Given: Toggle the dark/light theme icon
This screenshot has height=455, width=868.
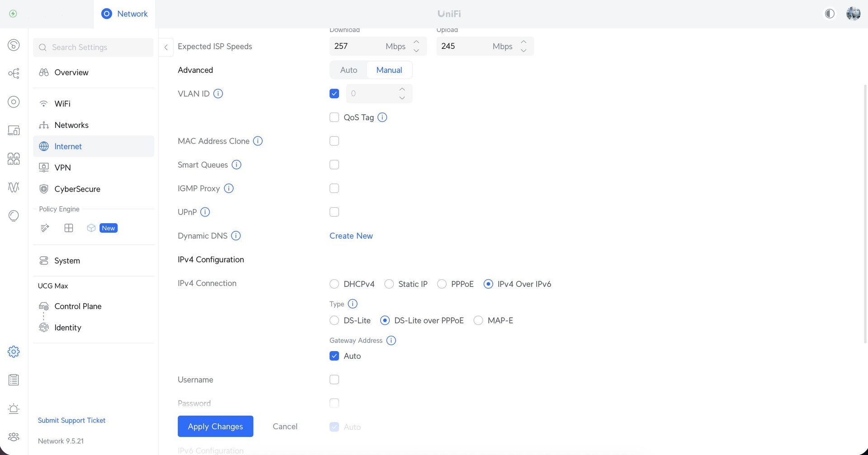Looking at the screenshot, I should pos(830,14).
